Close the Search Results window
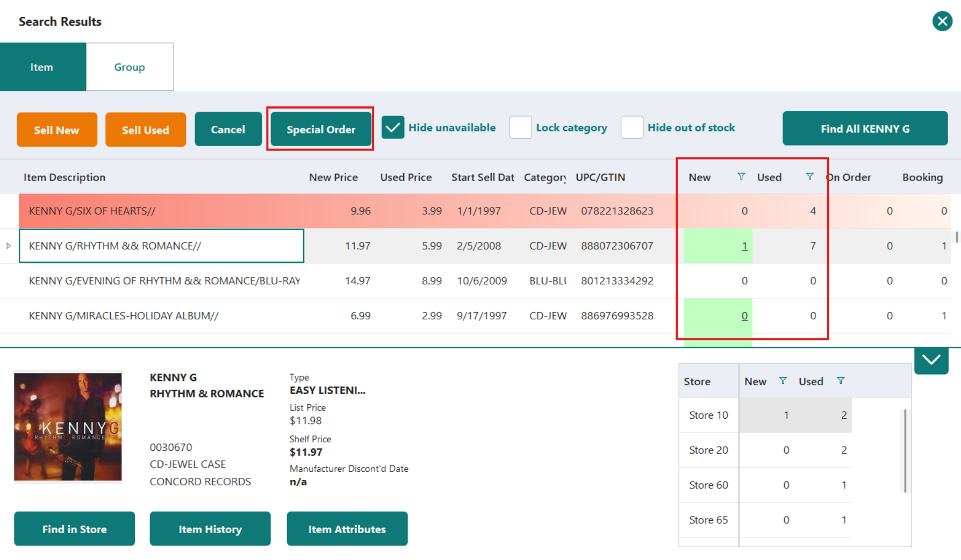The width and height of the screenshot is (961, 560). click(x=942, y=21)
